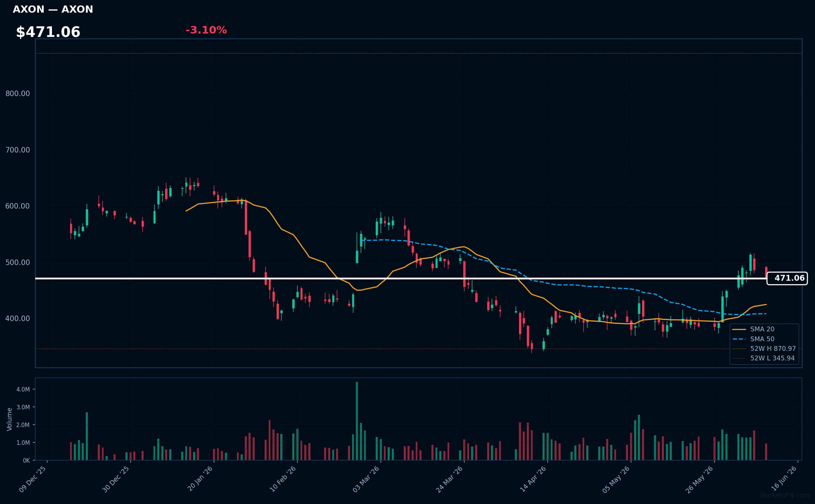Click the 471.06 price label on the right axis
Viewport: 815px width, 504px height.
(787, 278)
